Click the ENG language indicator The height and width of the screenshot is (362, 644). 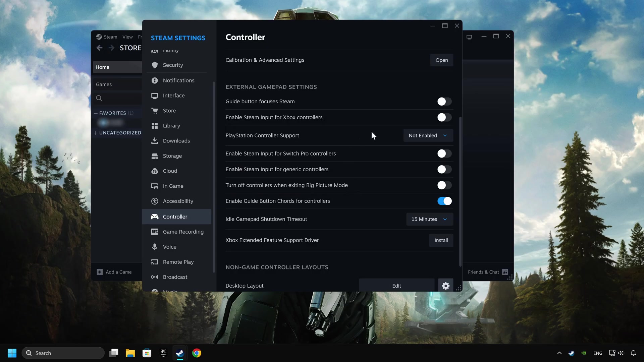[x=598, y=353]
